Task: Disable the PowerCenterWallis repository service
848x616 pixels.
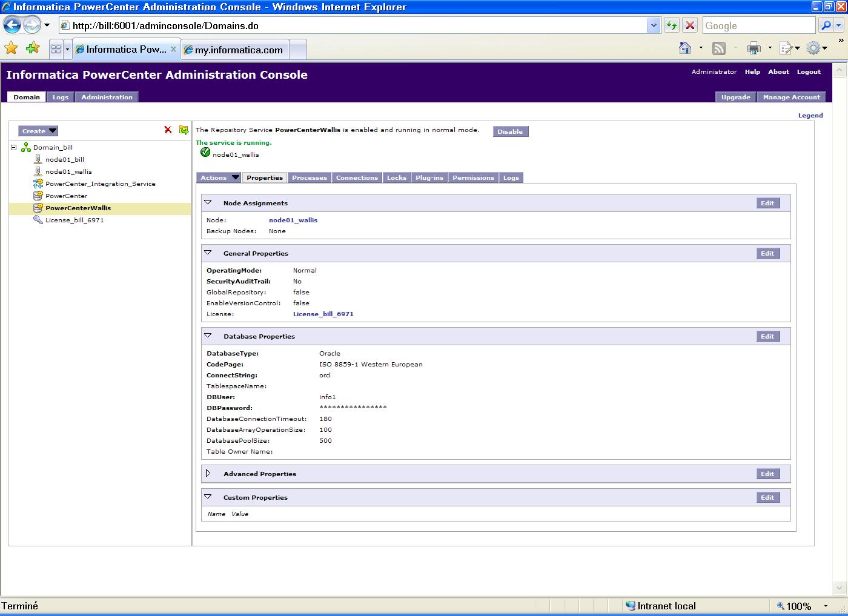Action: pyautogui.click(x=510, y=131)
